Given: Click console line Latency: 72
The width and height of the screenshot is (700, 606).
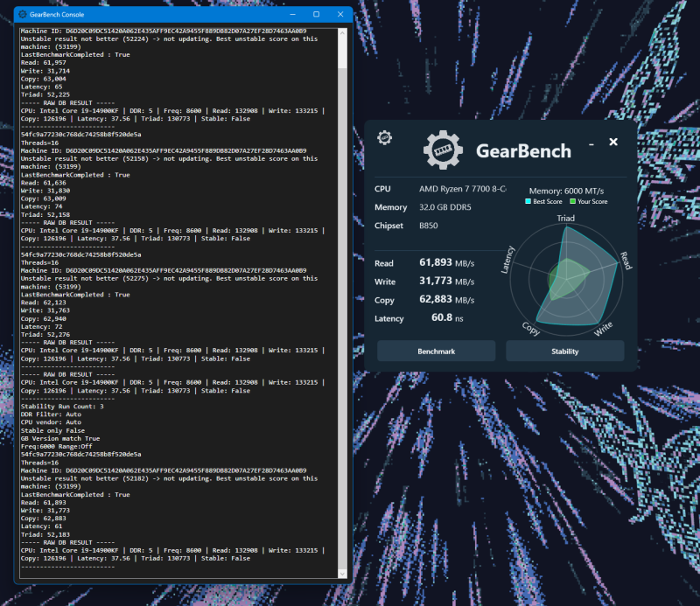Looking at the screenshot, I should pos(41,326).
